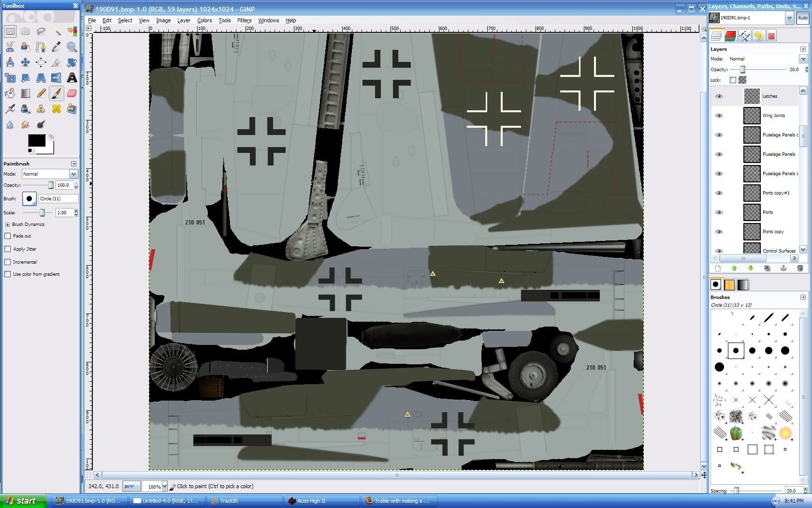
Task: Select the Text tool
Action: 72,78
